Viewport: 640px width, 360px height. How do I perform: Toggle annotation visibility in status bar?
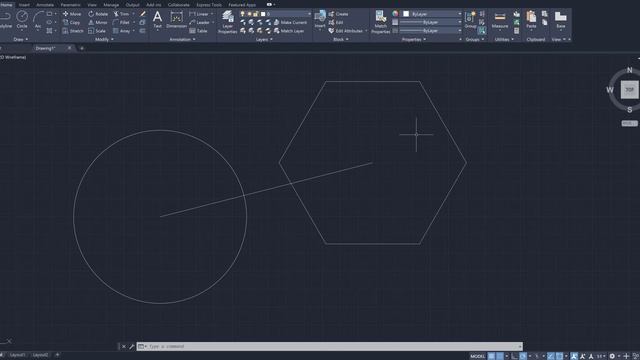[x=574, y=356]
